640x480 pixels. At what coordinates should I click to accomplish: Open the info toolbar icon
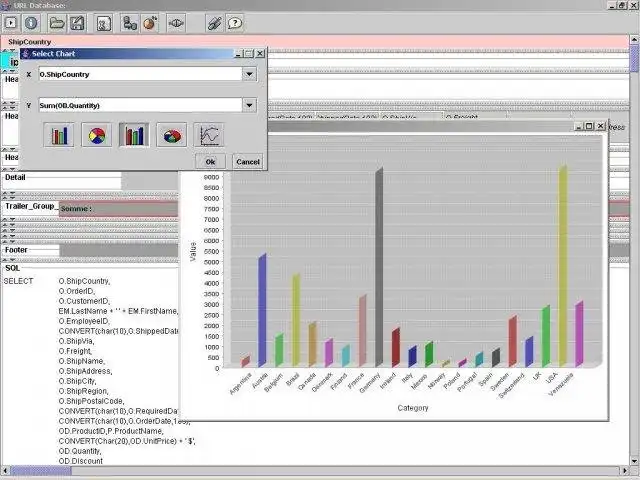(x=31, y=23)
